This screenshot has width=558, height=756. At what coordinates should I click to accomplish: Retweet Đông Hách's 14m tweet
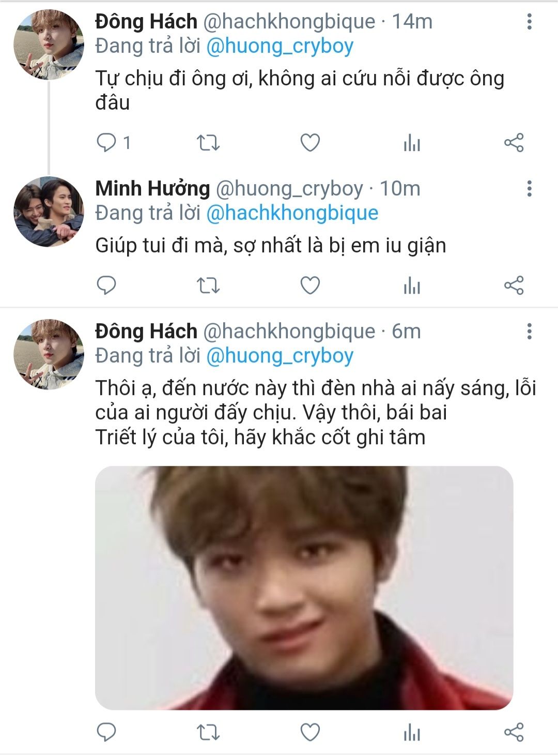point(209,142)
